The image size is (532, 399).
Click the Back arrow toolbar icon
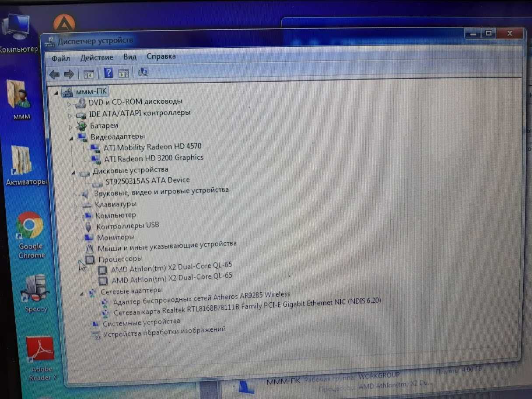coord(54,74)
